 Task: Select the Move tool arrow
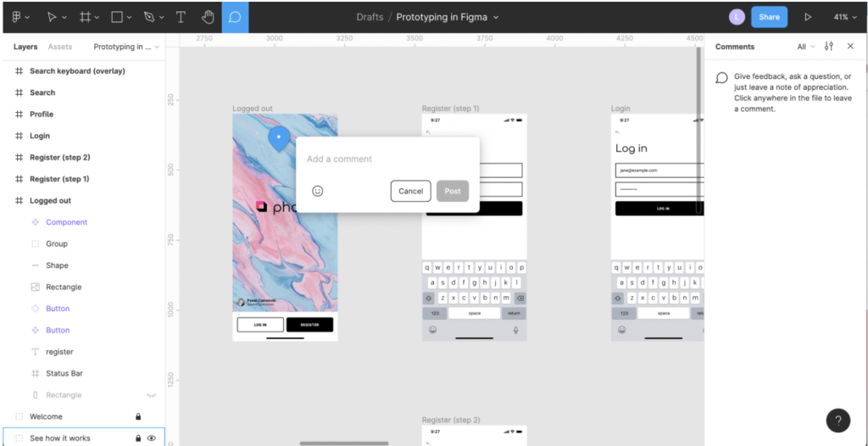click(52, 17)
